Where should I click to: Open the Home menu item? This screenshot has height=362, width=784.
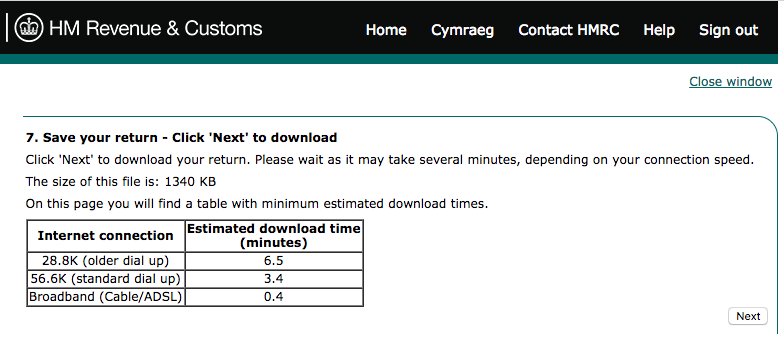point(386,30)
